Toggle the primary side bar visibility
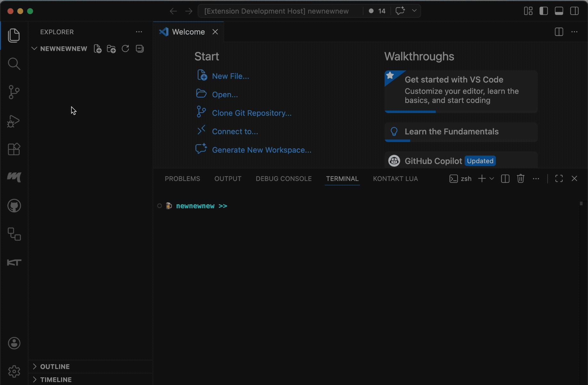Image resolution: width=588 pixels, height=385 pixels. [x=544, y=11]
